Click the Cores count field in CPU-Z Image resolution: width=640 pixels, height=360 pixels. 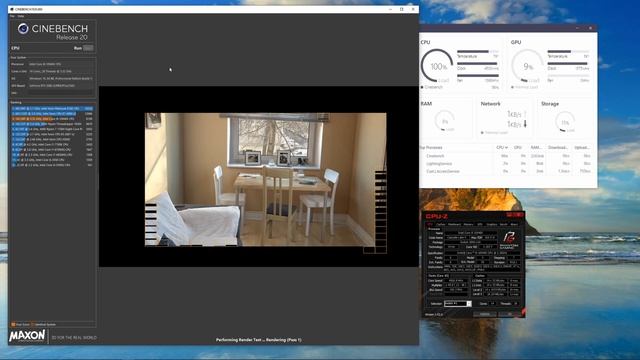click(x=492, y=304)
